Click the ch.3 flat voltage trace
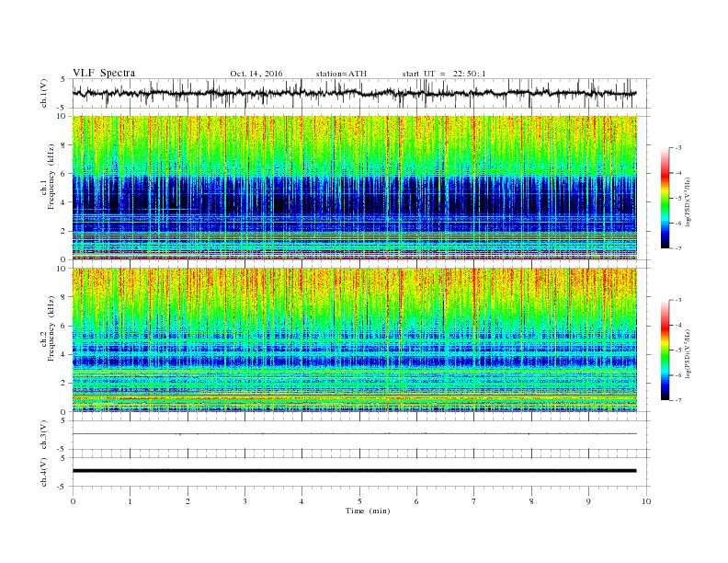The height and width of the screenshot is (563, 728). pos(354,434)
